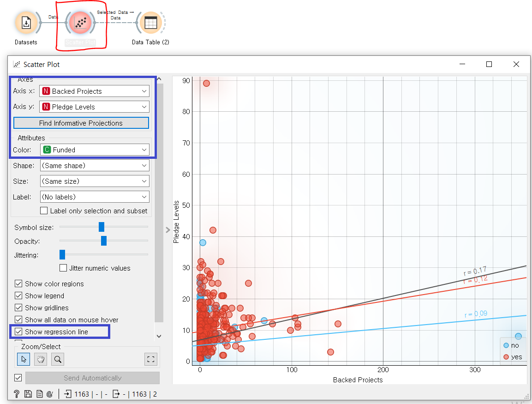
Task: Open the Size attribute dropdown
Action: click(95, 181)
